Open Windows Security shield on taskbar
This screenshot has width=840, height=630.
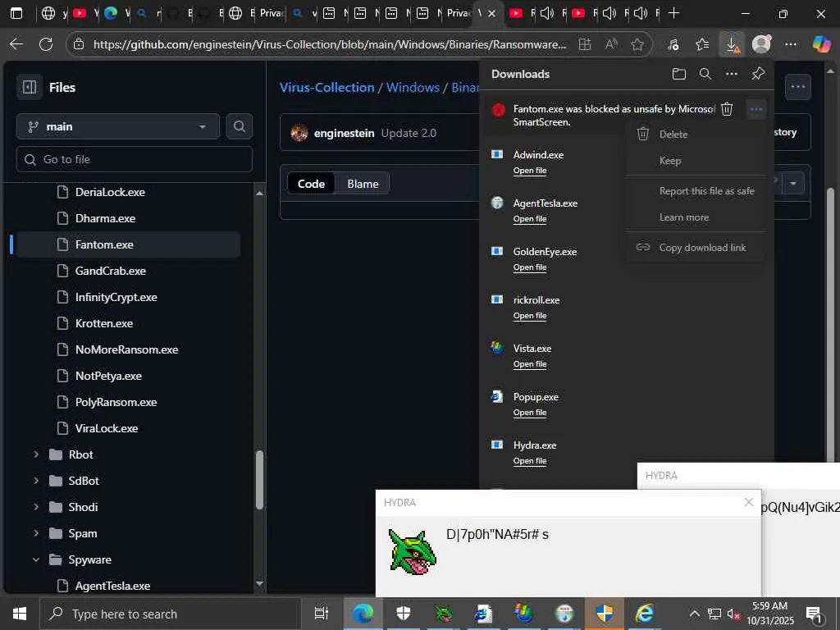pyautogui.click(x=403, y=614)
